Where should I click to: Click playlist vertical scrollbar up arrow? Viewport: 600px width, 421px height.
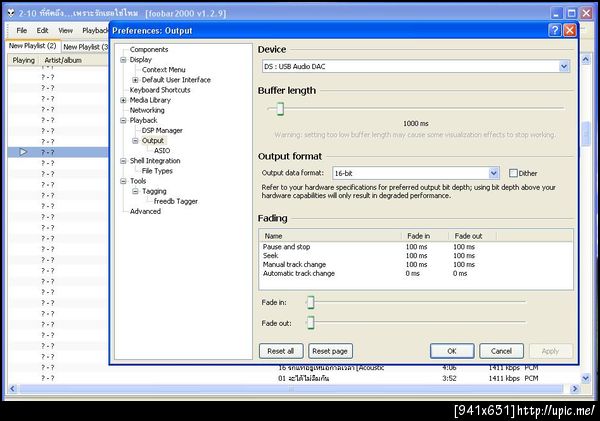tap(585, 59)
